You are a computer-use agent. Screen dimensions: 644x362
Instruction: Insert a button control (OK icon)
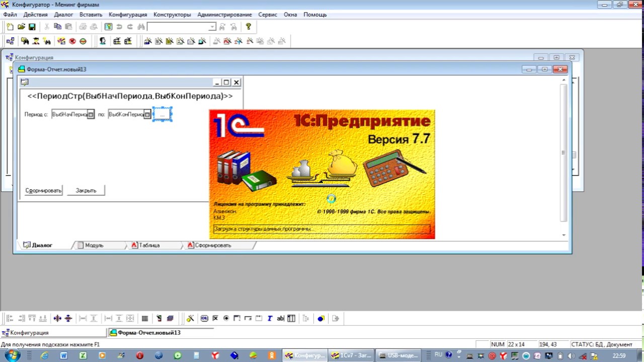204,318
